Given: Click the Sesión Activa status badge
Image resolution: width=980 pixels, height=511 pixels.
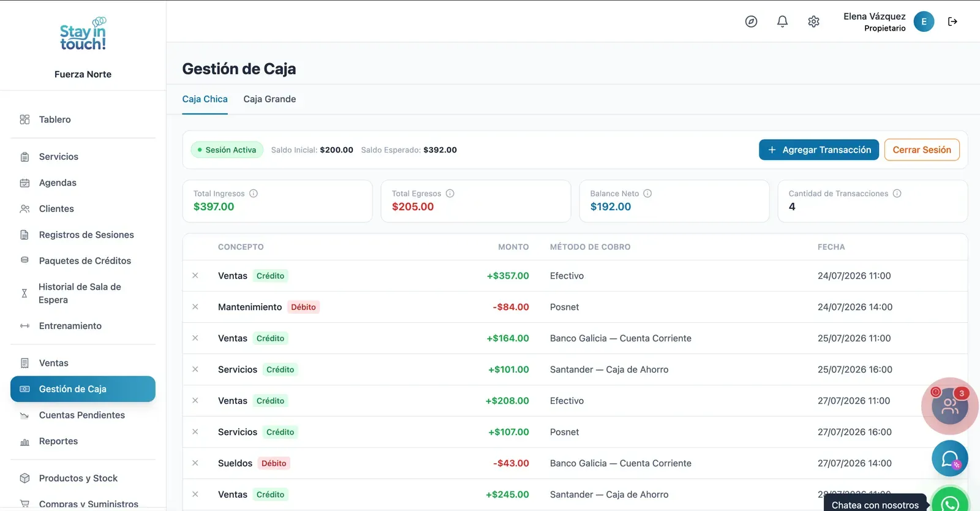Looking at the screenshot, I should click(x=227, y=150).
